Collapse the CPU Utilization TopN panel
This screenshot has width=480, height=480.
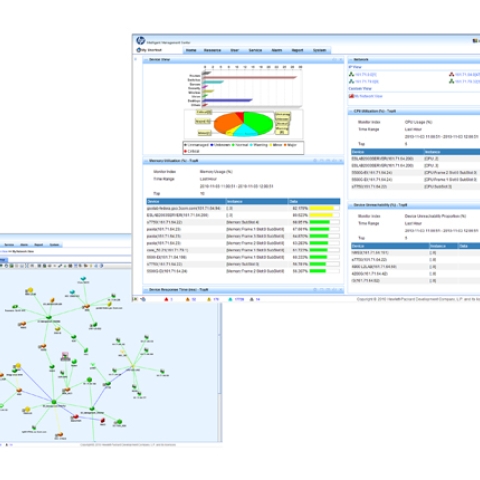[x=351, y=111]
